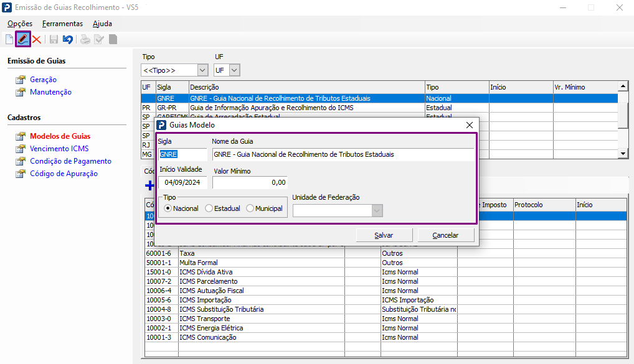This screenshot has height=364, width=634.
Task: Select the GNRE Nacional row
Action: (379, 98)
